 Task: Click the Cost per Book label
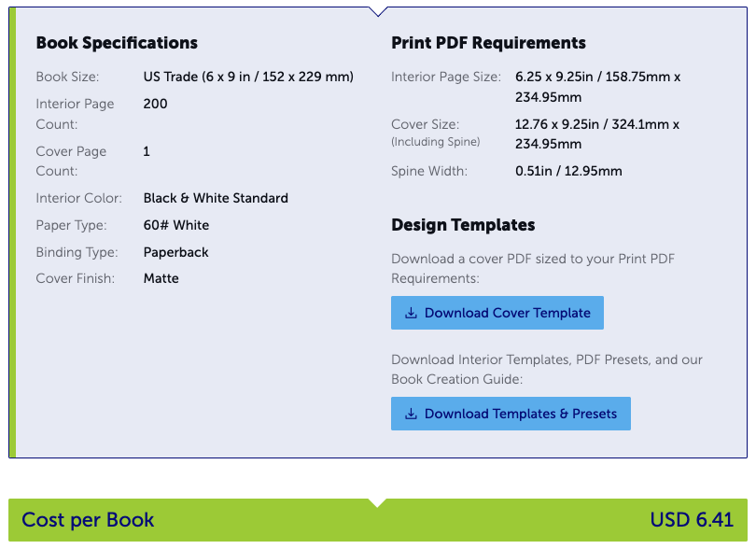pyautogui.click(x=88, y=520)
